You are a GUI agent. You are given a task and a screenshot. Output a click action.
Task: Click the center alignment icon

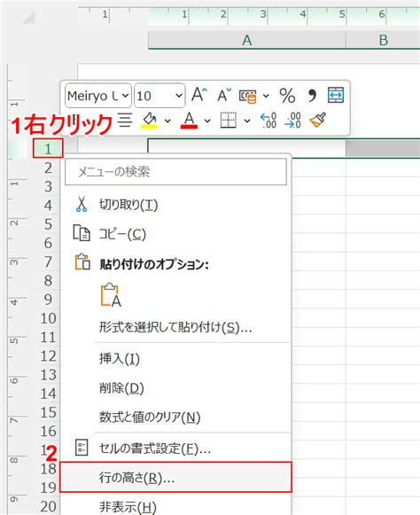(x=125, y=121)
